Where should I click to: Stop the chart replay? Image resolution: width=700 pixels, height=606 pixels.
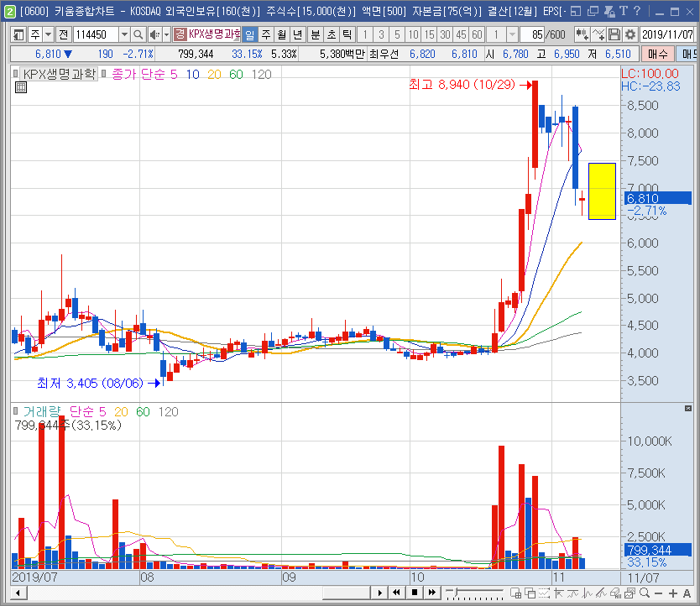click(x=415, y=593)
